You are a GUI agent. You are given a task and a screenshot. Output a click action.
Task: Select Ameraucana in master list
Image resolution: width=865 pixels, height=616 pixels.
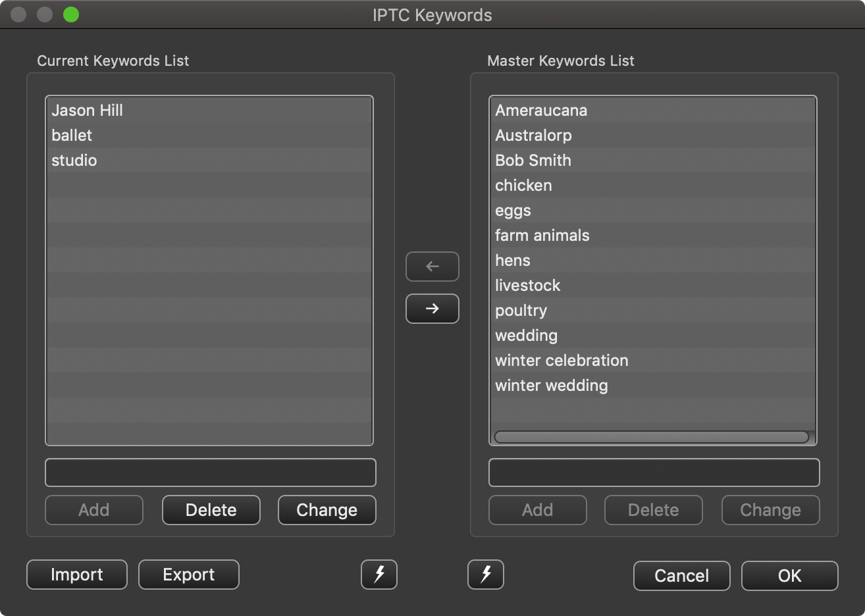(x=653, y=110)
